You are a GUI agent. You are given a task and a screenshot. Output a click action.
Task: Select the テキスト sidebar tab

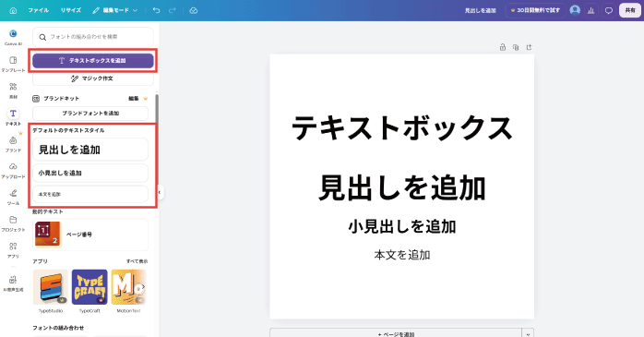[x=13, y=117]
